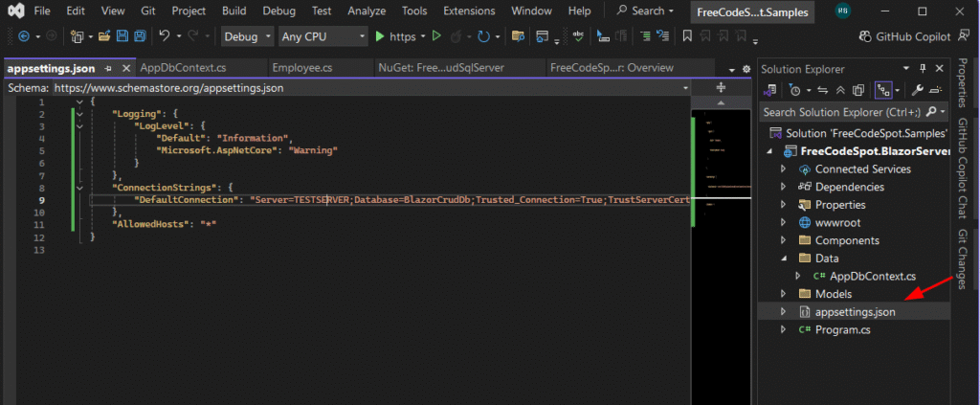
Task: Switch to the NuGet package manager tab
Action: tap(441, 67)
